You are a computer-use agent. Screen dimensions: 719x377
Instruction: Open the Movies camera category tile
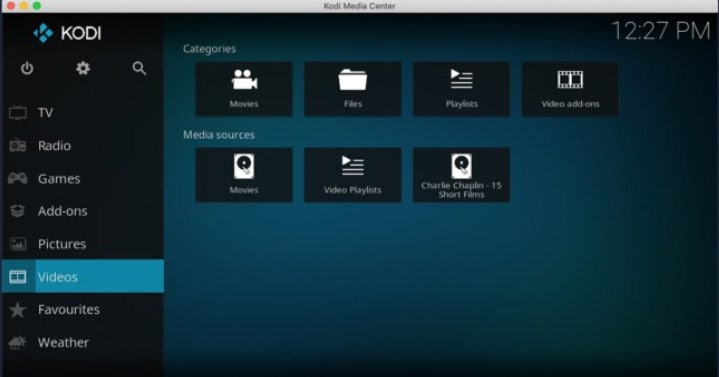pos(244,89)
